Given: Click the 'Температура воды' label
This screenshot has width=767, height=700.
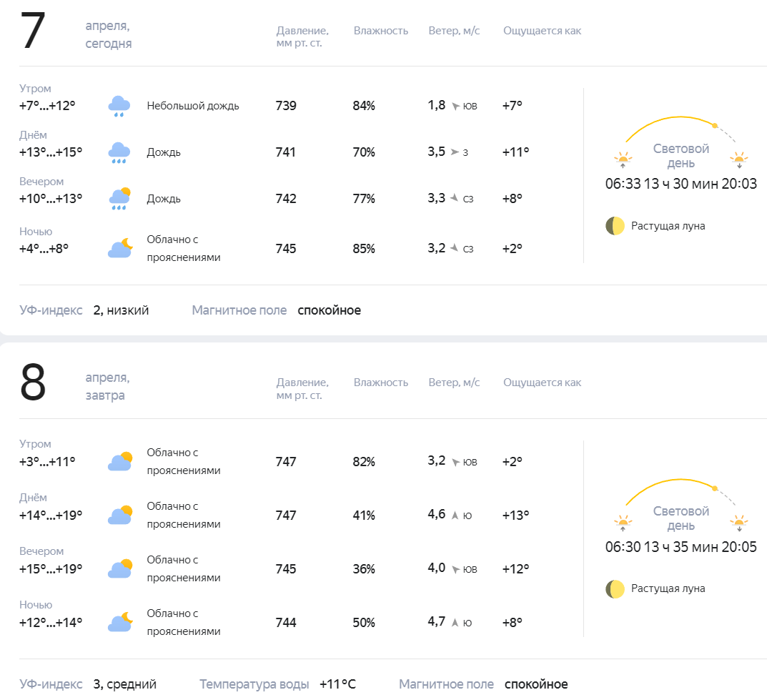Looking at the screenshot, I should [254, 684].
